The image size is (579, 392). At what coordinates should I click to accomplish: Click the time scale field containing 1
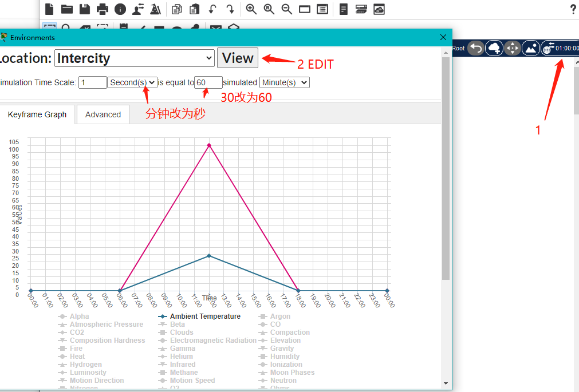pyautogui.click(x=93, y=82)
